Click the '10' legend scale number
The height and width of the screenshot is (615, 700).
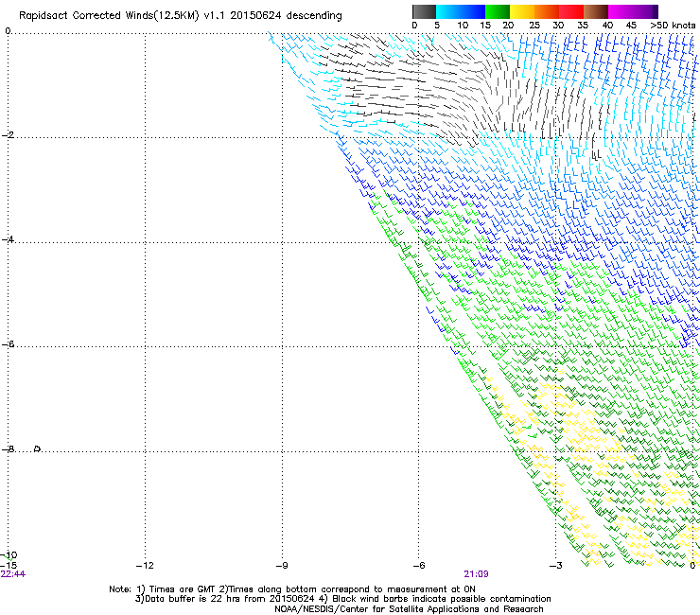(463, 26)
